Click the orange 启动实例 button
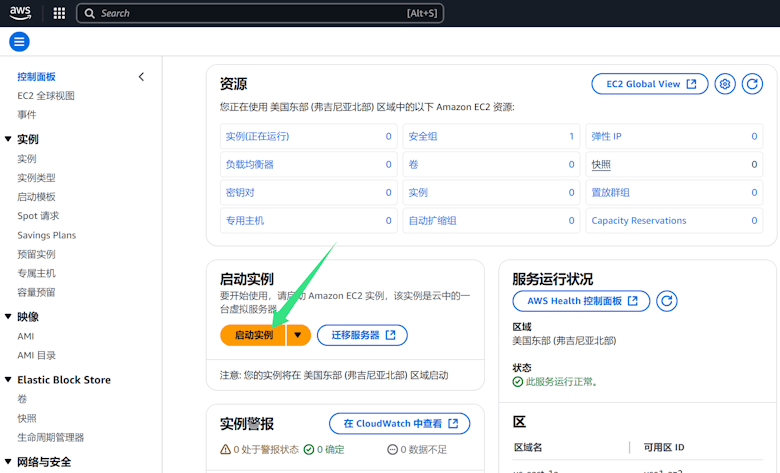Screen dimensions: 780x473 [x=253, y=335]
